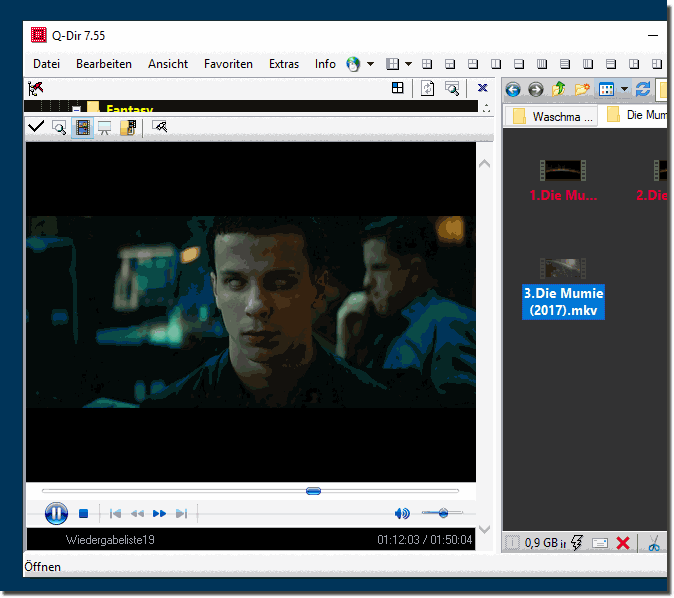
Task: Switch to four vertical columns layout
Action: click(542, 64)
